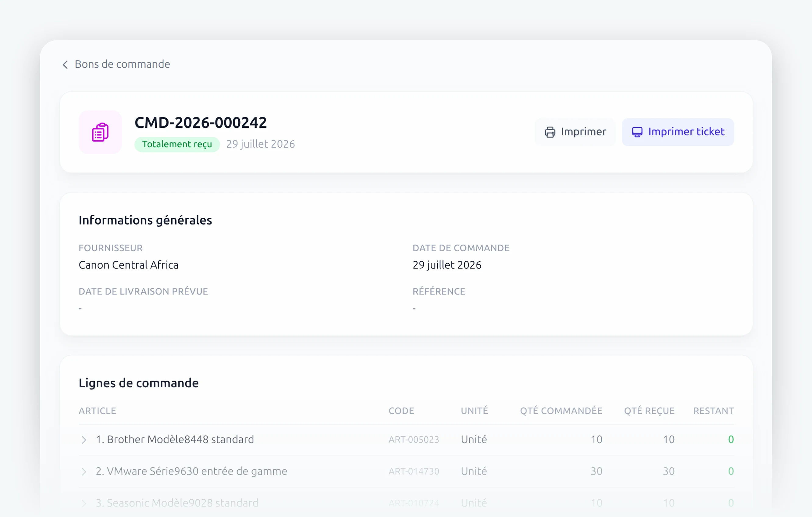The width and height of the screenshot is (812, 517).
Task: Click the received quantity 10 in Brother row
Action: tap(669, 440)
